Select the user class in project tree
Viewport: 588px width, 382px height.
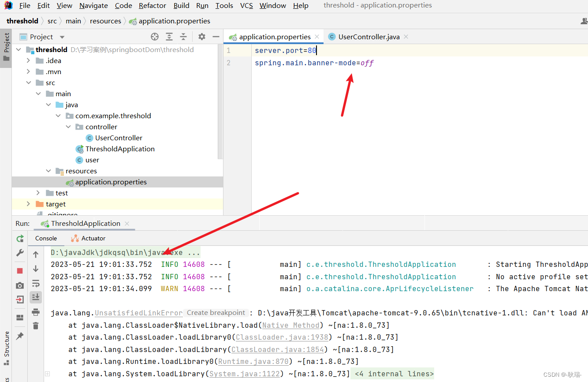(x=92, y=160)
